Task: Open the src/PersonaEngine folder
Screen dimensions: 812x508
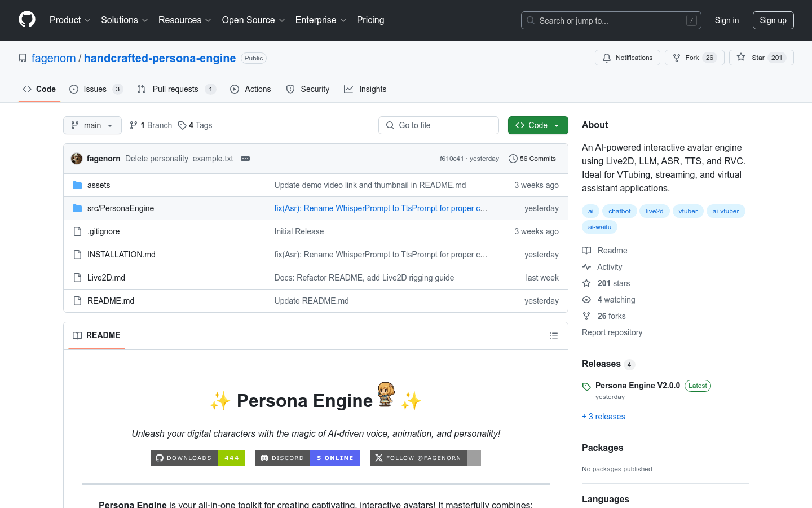Action: (121, 208)
